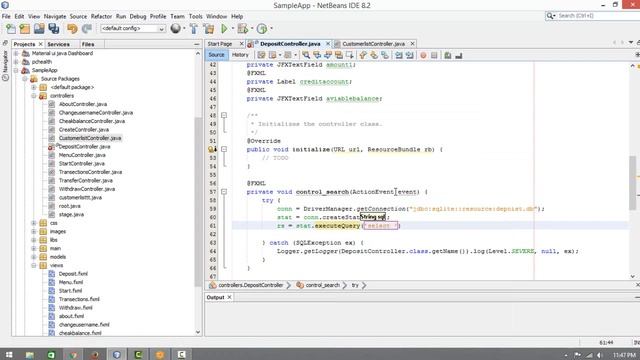This screenshot has width=640, height=360.
Task: Collapse the views package node
Action: [34, 266]
